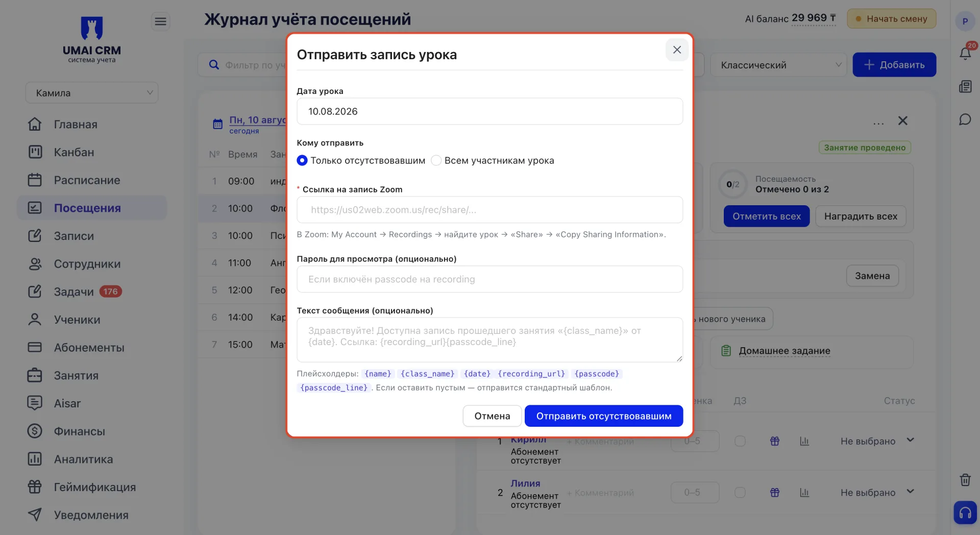The height and width of the screenshot is (535, 980).
Task: Select 'Только отсутствовавшим' radio option
Action: point(361,160)
